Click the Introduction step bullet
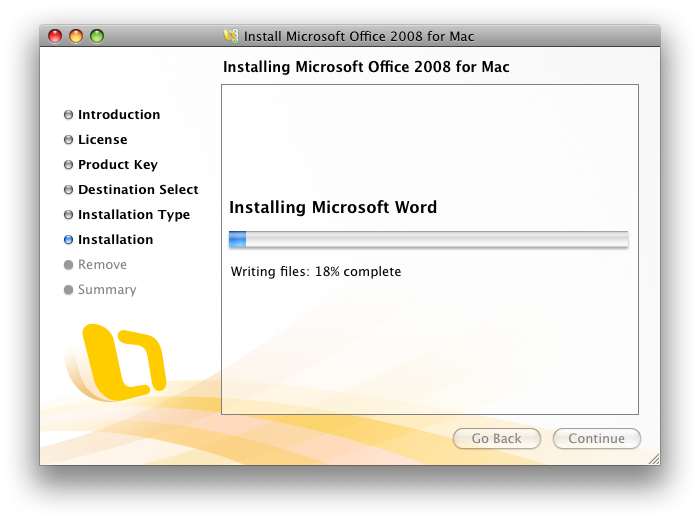700x520 pixels. [x=68, y=115]
